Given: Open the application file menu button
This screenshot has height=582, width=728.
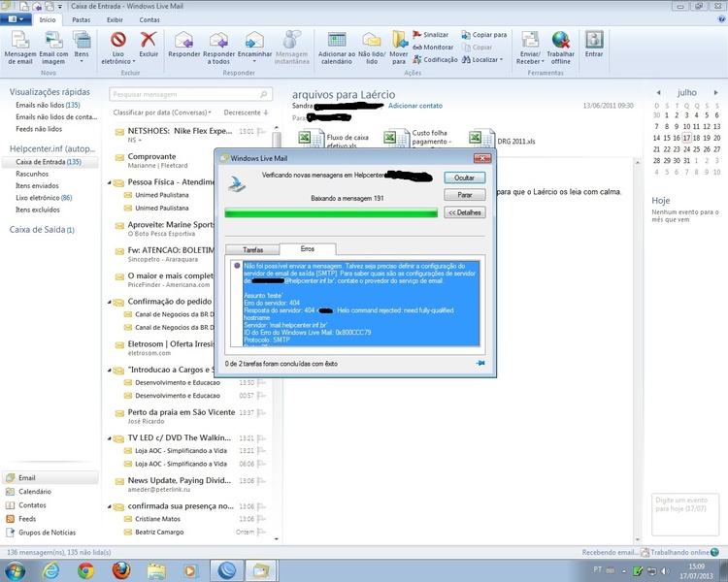Looking at the screenshot, I should click(16, 19).
